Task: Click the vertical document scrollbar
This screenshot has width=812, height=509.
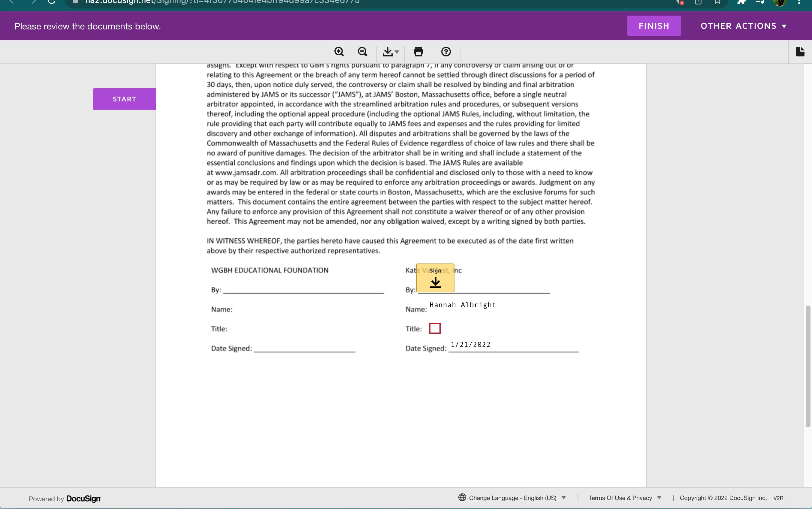Action: pyautogui.click(x=807, y=366)
